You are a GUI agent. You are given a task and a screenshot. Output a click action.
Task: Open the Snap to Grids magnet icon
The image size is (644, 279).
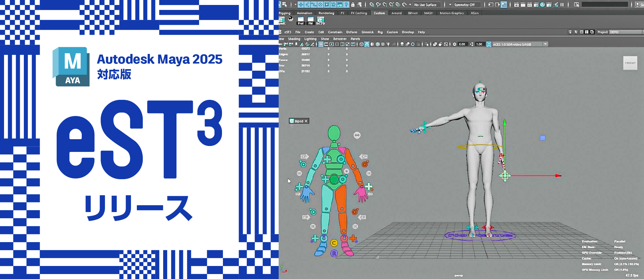pyautogui.click(x=372, y=5)
